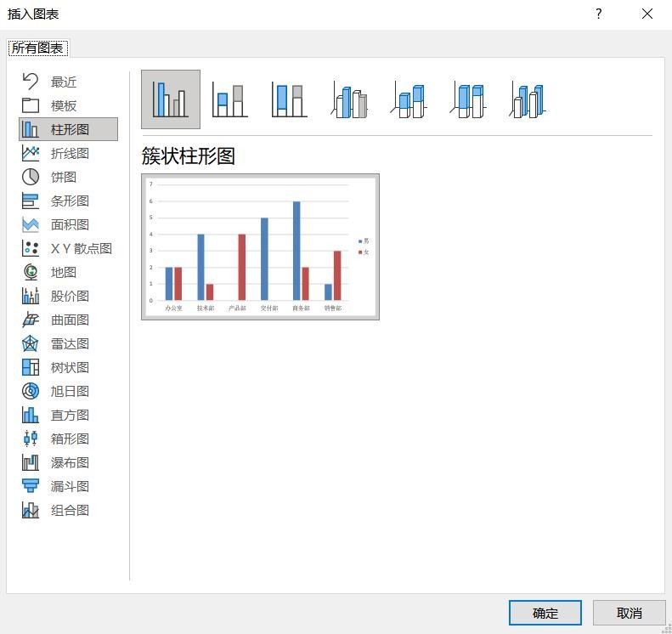
Task: Select the stacked column chart subtype icon
Action: pos(229,100)
